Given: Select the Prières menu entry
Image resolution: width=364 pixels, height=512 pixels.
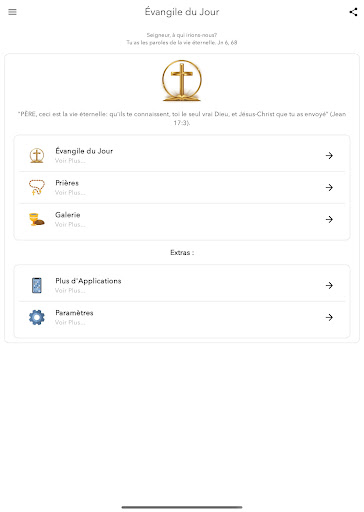Looking at the screenshot, I should [x=182, y=188].
